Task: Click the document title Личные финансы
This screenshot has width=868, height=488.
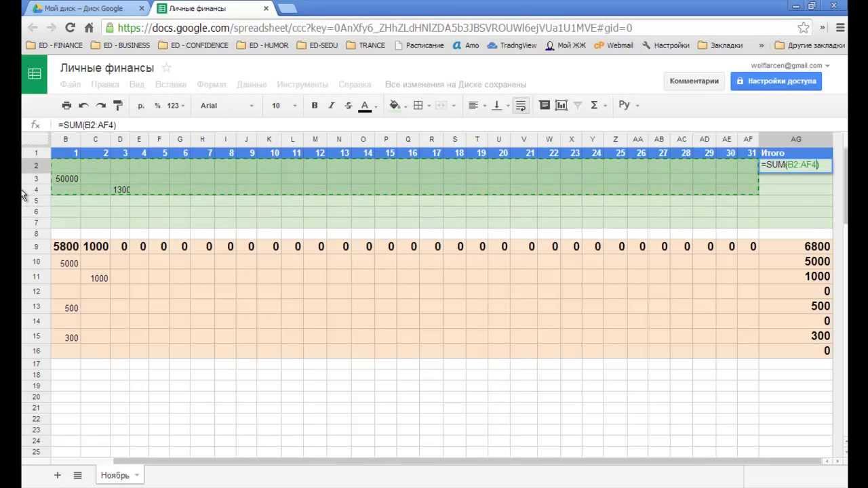Action: (107, 68)
